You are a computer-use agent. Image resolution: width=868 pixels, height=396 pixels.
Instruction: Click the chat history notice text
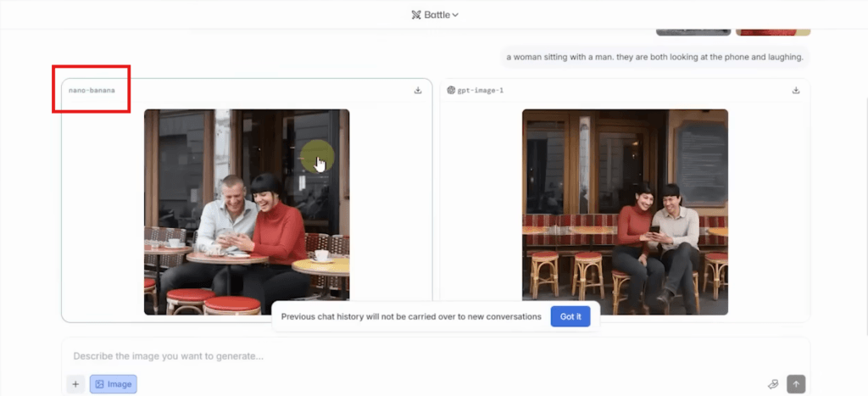411,316
